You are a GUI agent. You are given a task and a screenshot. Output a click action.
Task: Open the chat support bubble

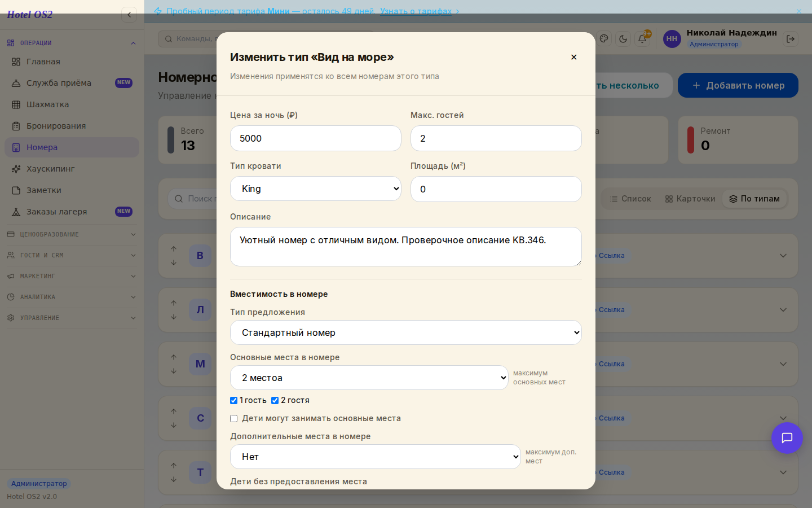[x=787, y=438]
